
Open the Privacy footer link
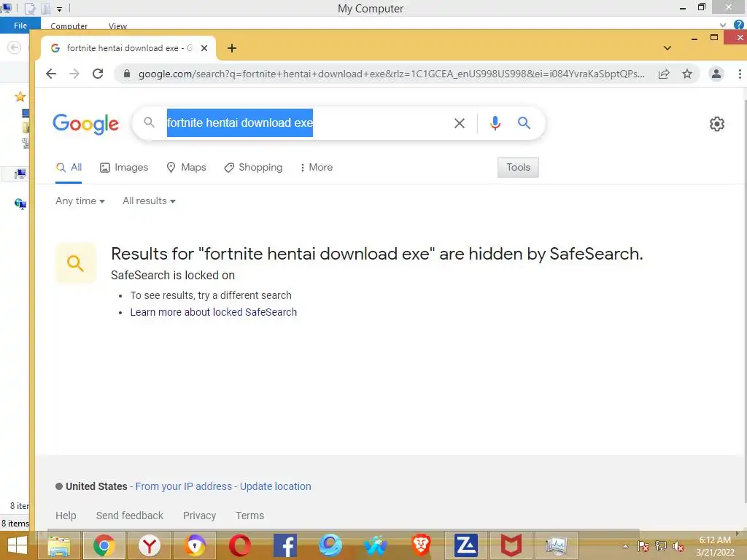pos(199,516)
